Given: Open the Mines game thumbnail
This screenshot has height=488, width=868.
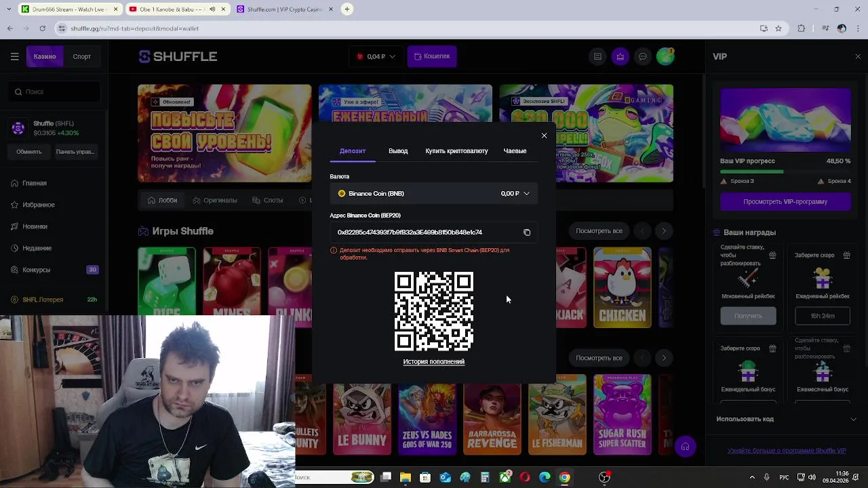Looking at the screenshot, I should pyautogui.click(x=232, y=281).
